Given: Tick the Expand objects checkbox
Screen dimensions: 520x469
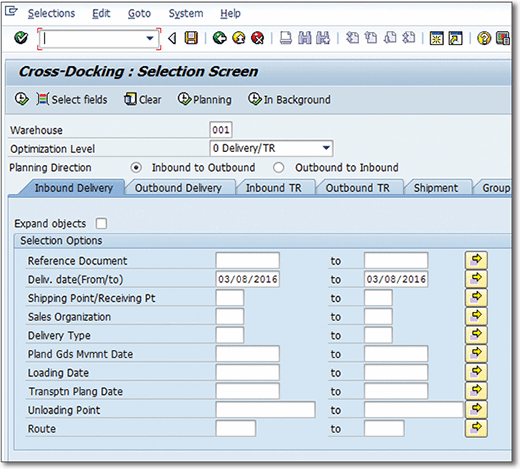Looking at the screenshot, I should [101, 223].
